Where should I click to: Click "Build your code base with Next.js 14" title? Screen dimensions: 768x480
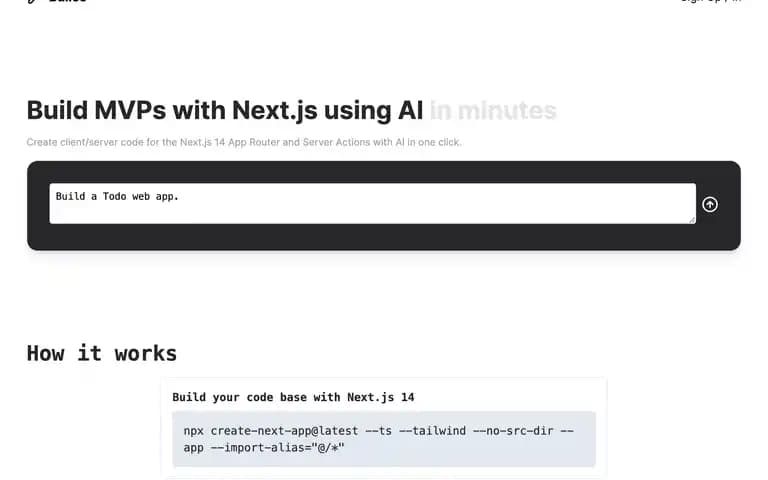click(x=293, y=397)
